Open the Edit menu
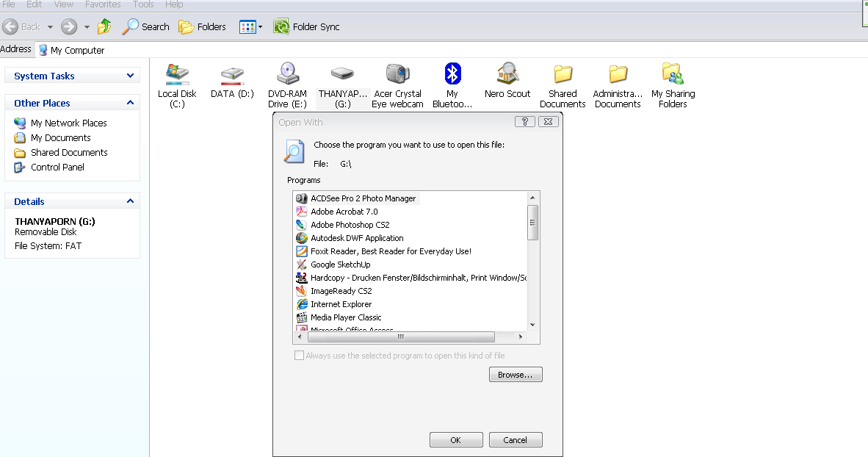Image resolution: width=868 pixels, height=457 pixels. click(35, 4)
